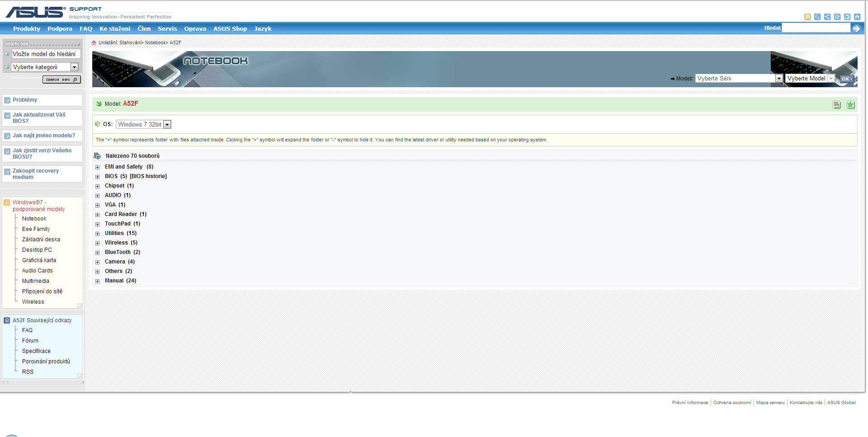Image resolution: width=868 pixels, height=437 pixels.
Task: Open Eee Family in Windows 7 models list
Action: coord(36,229)
